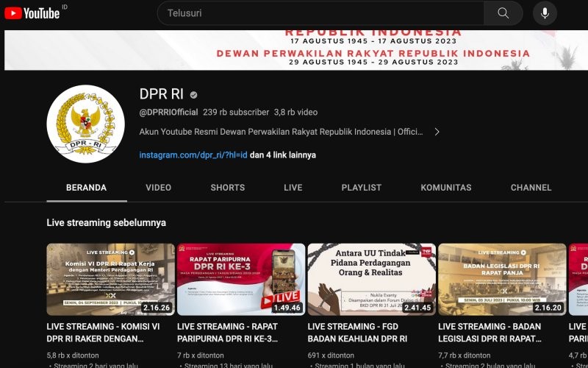The height and width of the screenshot is (368, 588).
Task: Click the search magnifier button
Action: click(x=503, y=13)
